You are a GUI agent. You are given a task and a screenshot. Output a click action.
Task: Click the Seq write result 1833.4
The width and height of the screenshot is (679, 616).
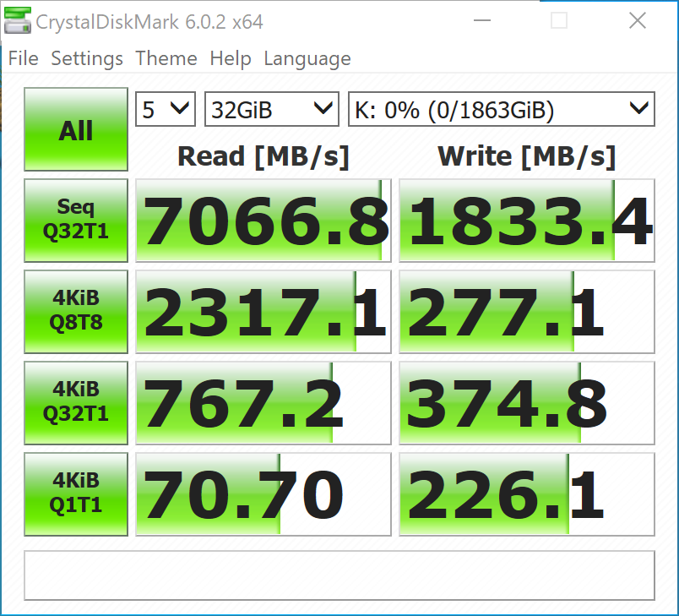coord(527,221)
